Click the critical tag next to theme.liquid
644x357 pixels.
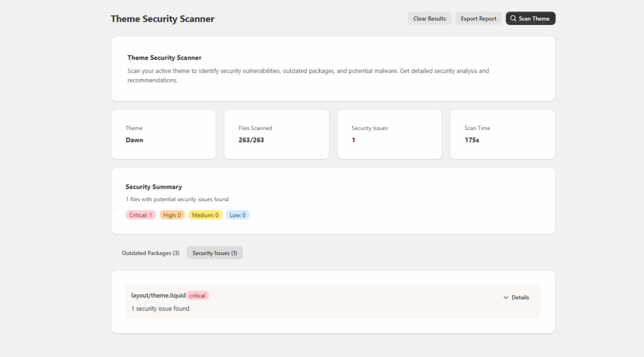[x=197, y=295]
